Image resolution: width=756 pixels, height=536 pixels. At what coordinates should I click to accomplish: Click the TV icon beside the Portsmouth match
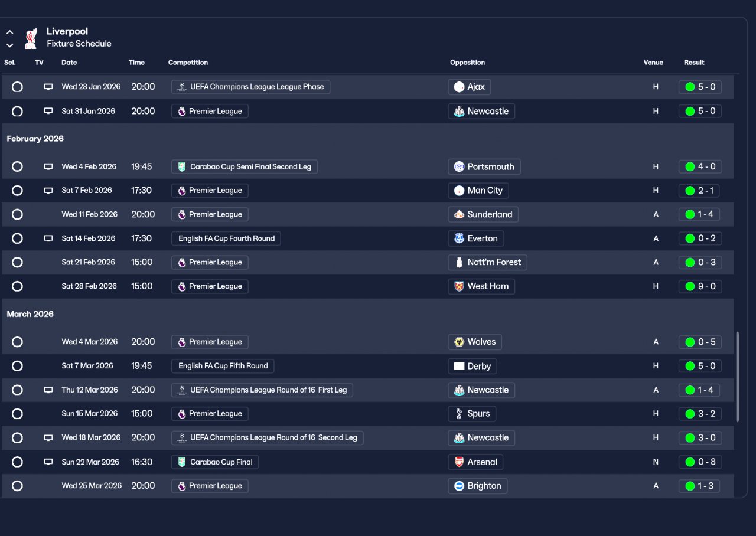tap(48, 166)
